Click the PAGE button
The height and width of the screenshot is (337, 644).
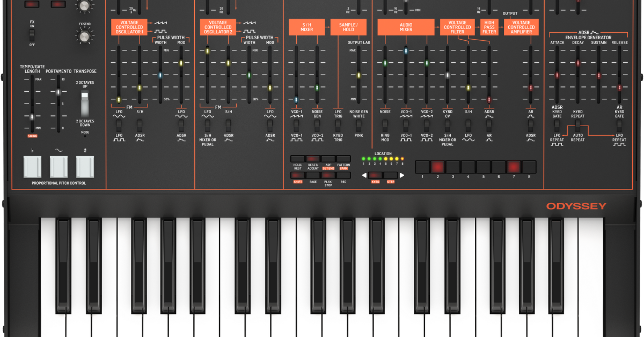click(x=313, y=175)
